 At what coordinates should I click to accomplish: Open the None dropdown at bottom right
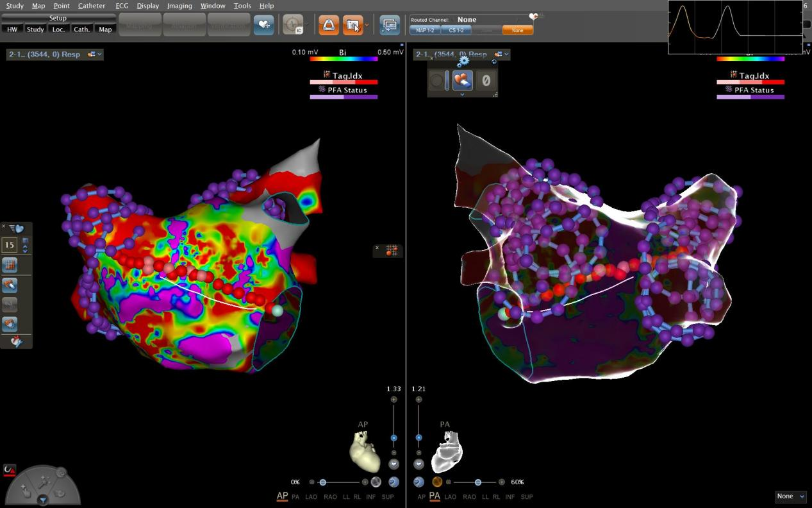pyautogui.click(x=790, y=496)
